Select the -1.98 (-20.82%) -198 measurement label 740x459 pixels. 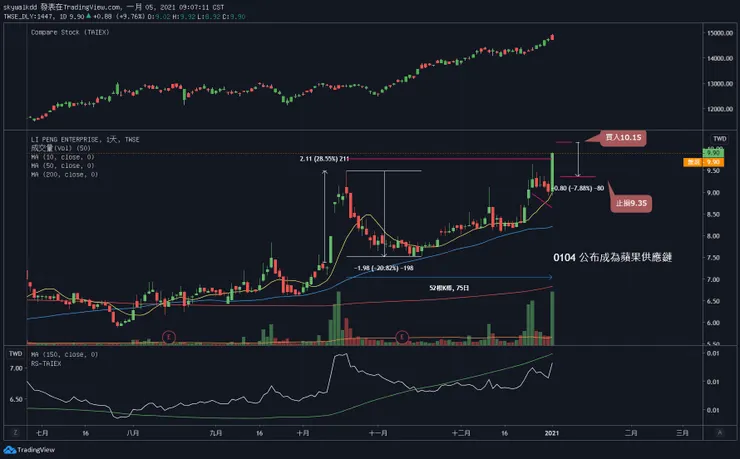click(x=384, y=268)
